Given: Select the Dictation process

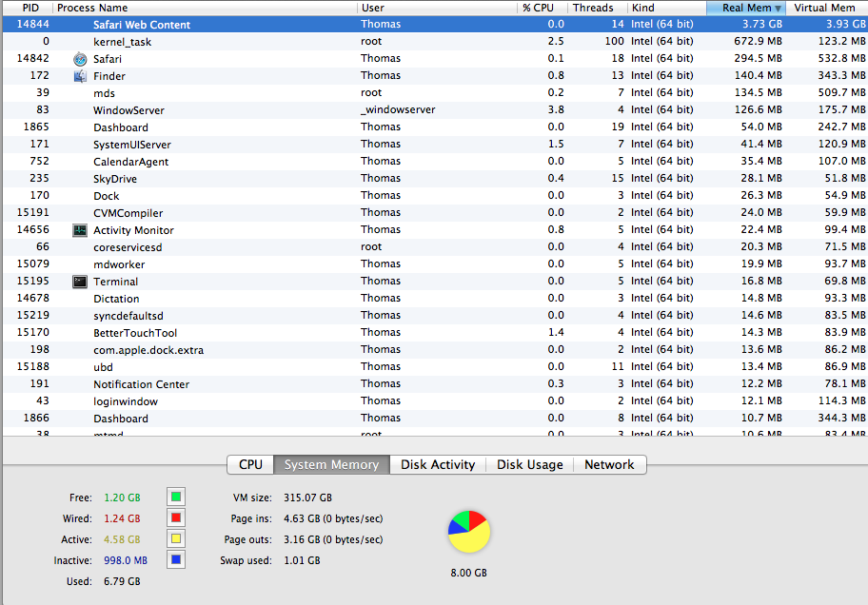Looking at the screenshot, I should pyautogui.click(x=116, y=299).
